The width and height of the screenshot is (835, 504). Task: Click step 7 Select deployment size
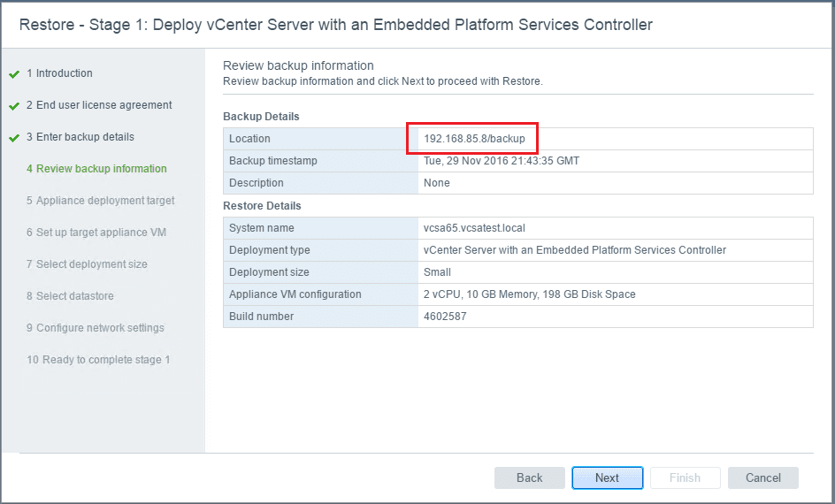point(87,264)
